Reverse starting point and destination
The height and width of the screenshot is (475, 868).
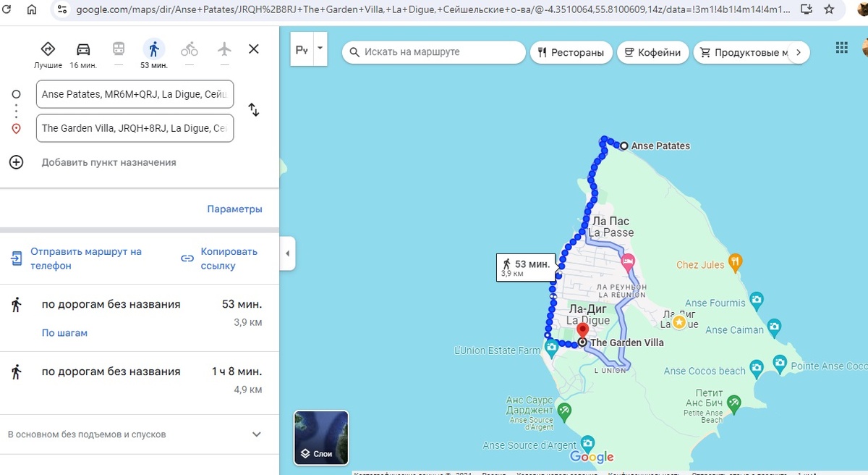point(254,110)
